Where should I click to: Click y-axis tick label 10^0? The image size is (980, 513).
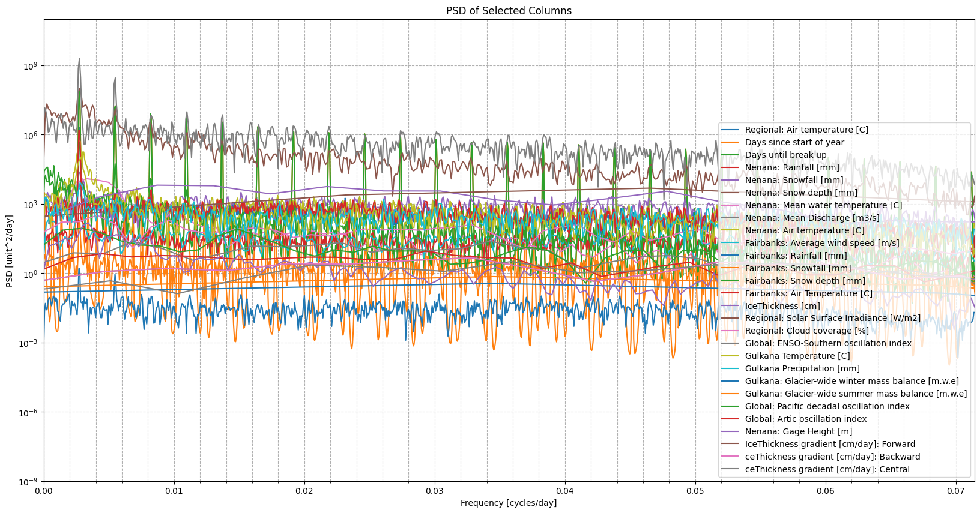click(x=31, y=274)
